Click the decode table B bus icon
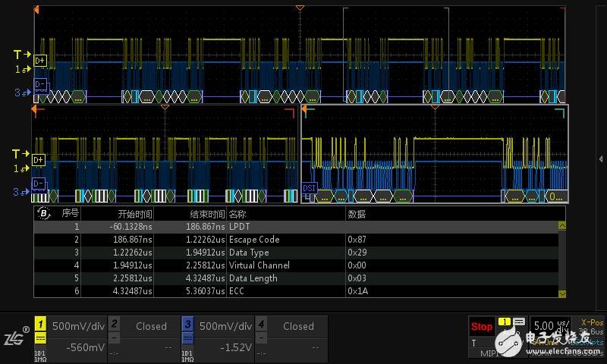This screenshot has width=607, height=364. click(43, 213)
